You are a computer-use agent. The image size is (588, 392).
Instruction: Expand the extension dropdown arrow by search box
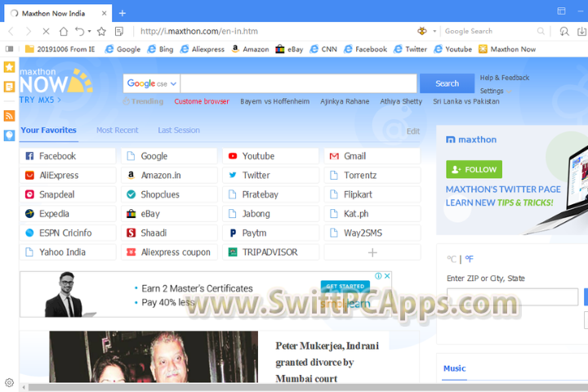(434, 31)
